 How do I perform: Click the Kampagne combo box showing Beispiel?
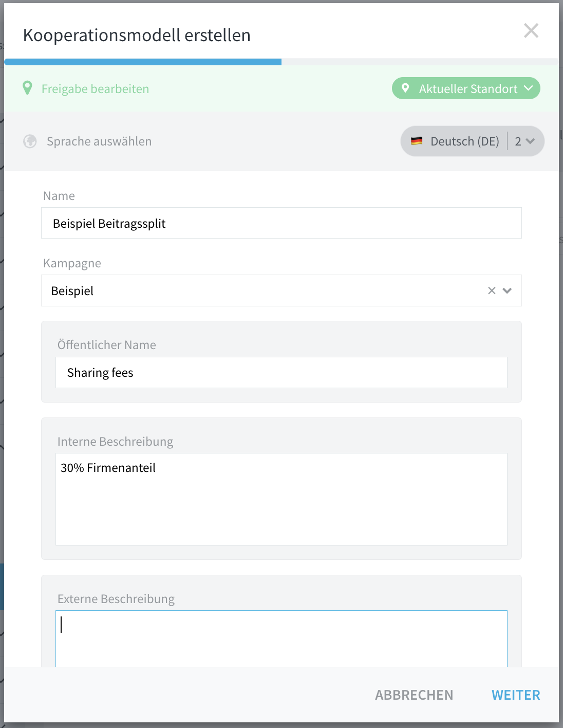click(x=282, y=290)
